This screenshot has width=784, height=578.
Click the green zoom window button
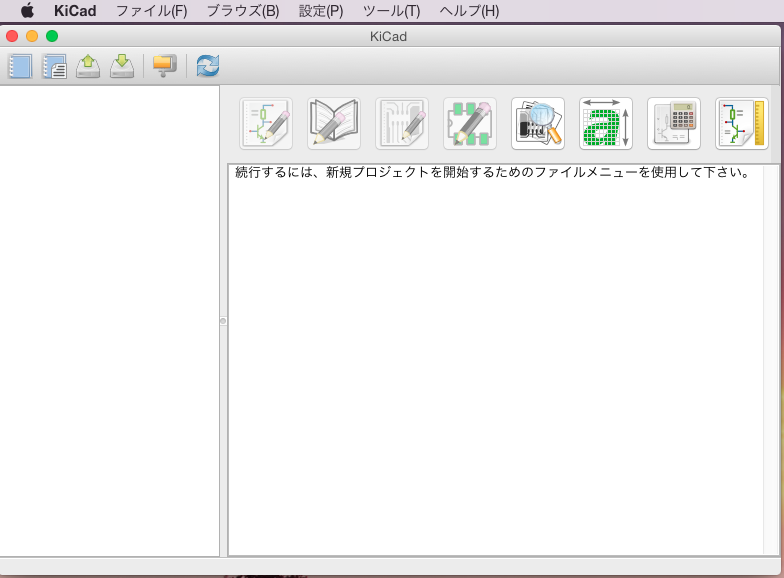click(52, 36)
